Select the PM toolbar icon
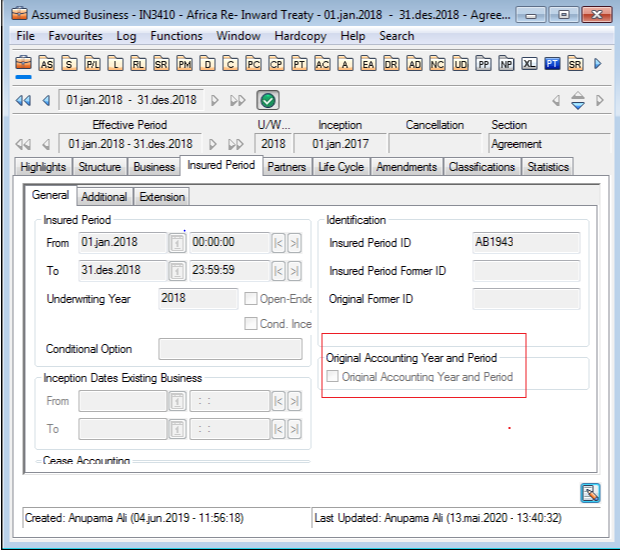Viewport: 620px width, 551px height. [184, 64]
